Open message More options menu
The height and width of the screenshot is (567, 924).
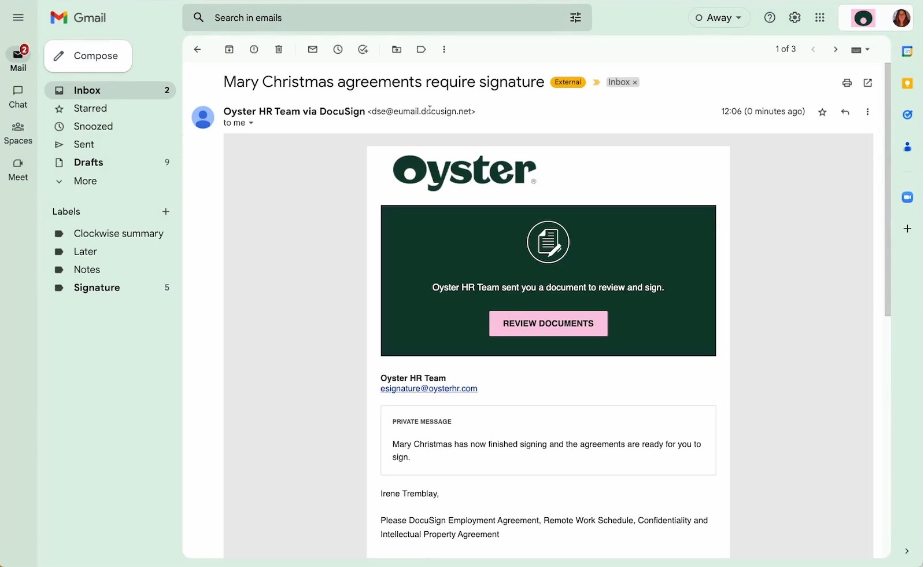tap(867, 112)
